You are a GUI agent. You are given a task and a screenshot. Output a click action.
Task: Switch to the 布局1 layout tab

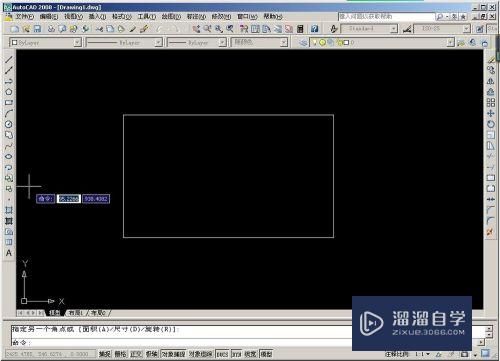pos(76,313)
